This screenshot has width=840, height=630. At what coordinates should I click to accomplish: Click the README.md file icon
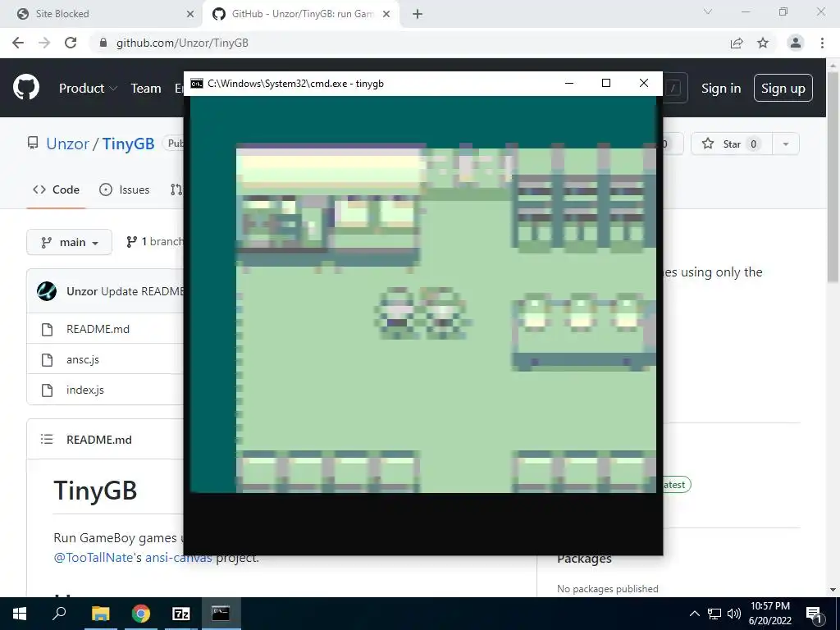(47, 329)
